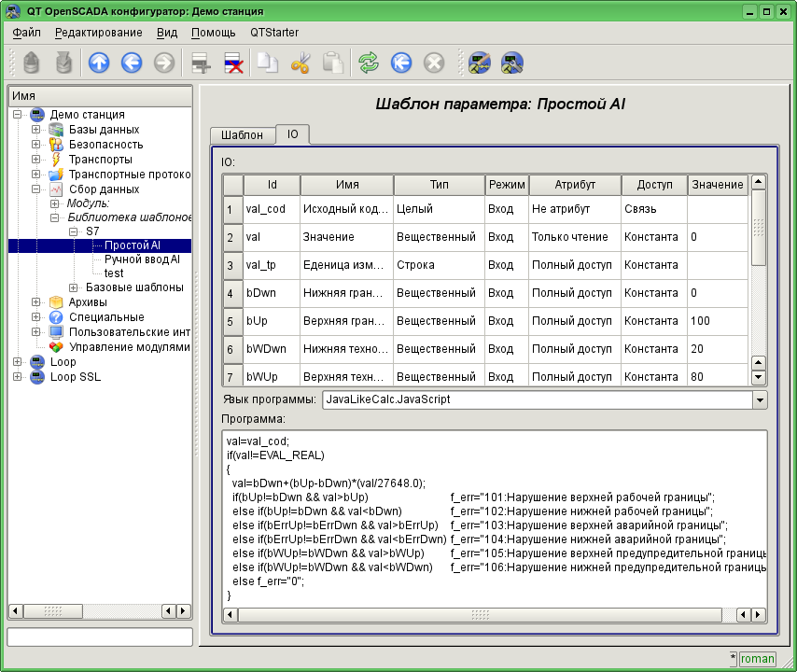Click the Load from database toolbar icon
Image resolution: width=797 pixels, height=672 pixels.
tap(31, 63)
